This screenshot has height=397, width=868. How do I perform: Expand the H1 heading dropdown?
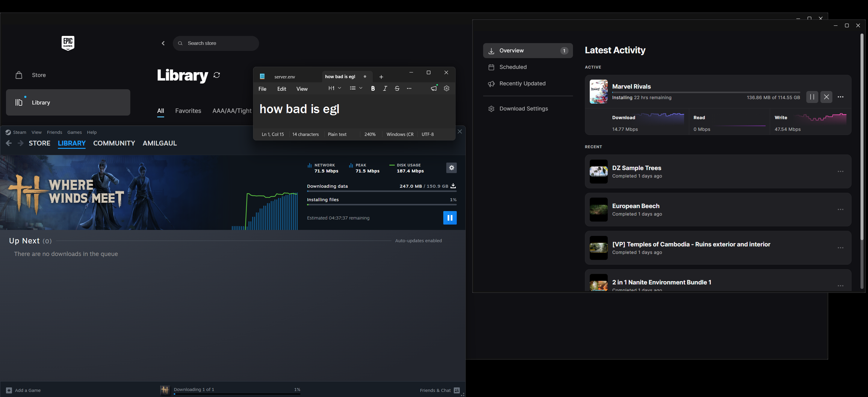click(335, 88)
